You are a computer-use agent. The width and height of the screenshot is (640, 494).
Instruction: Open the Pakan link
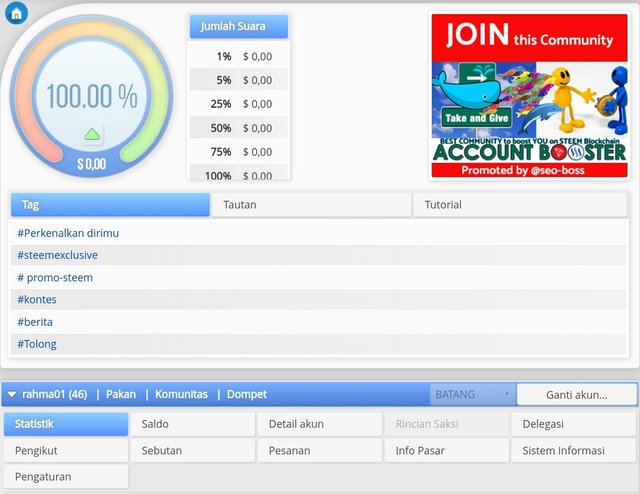[121, 394]
